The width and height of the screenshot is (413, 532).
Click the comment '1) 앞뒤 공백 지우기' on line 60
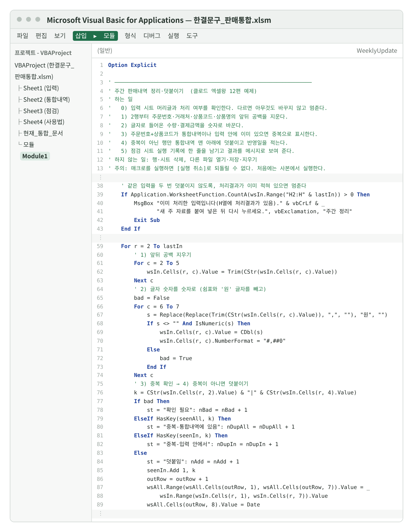(x=163, y=255)
